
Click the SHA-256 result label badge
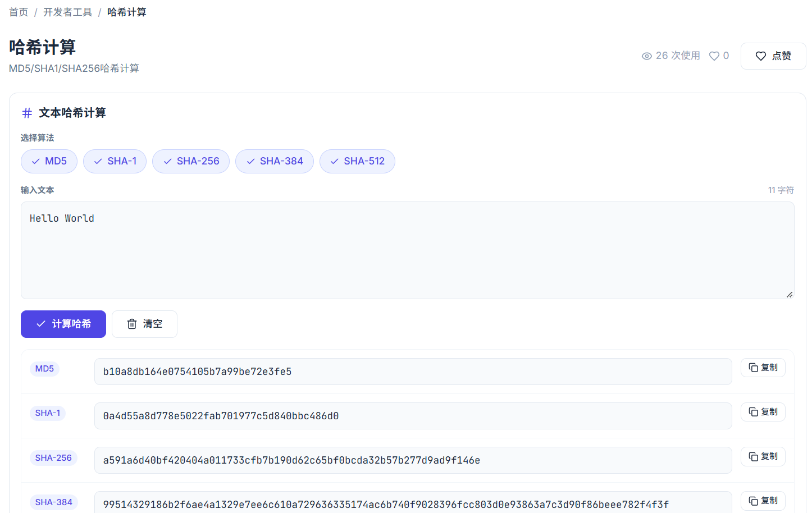pos(53,458)
